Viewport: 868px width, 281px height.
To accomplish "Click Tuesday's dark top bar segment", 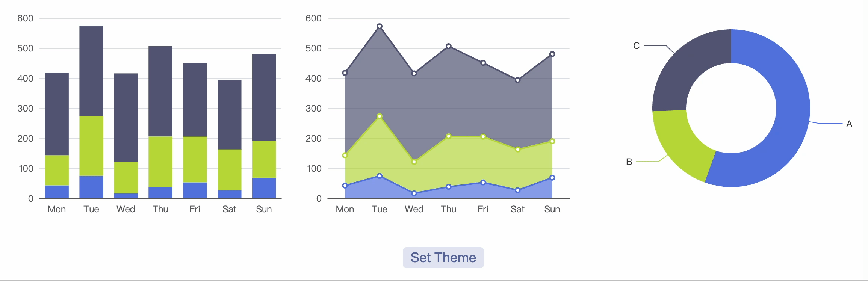I will tap(91, 71).
